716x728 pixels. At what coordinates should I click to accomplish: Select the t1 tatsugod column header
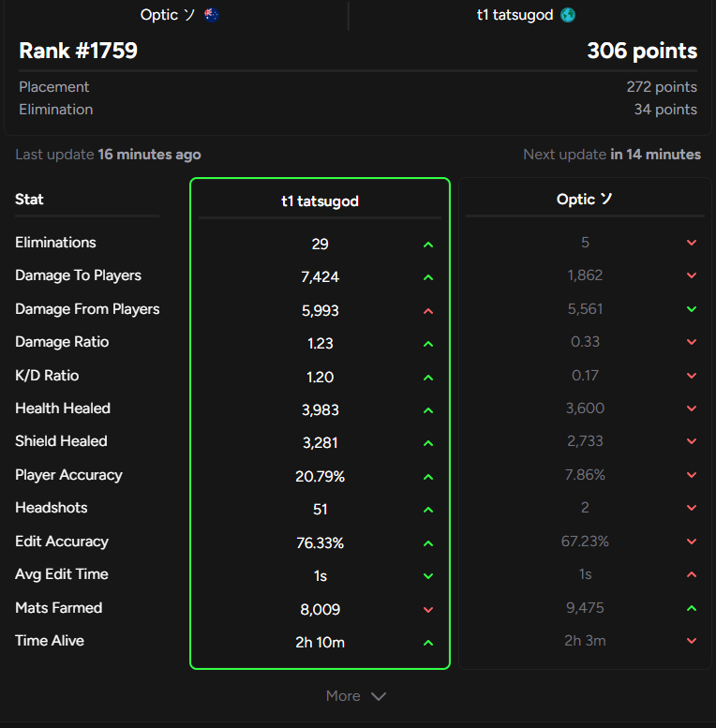click(320, 201)
